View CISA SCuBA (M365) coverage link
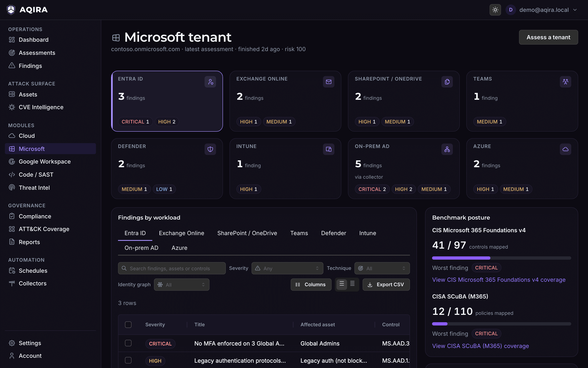Screen dimensions: 588x368 480,346
